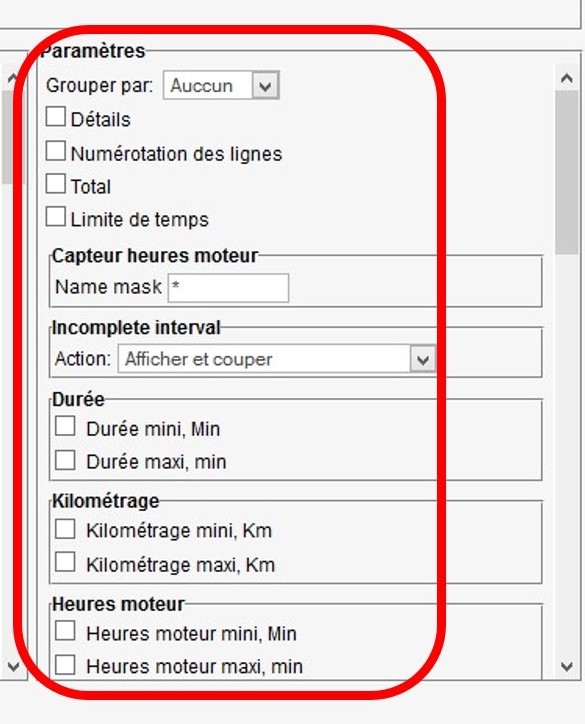Click the Name mask input field
The width and height of the screenshot is (585, 724).
(229, 288)
